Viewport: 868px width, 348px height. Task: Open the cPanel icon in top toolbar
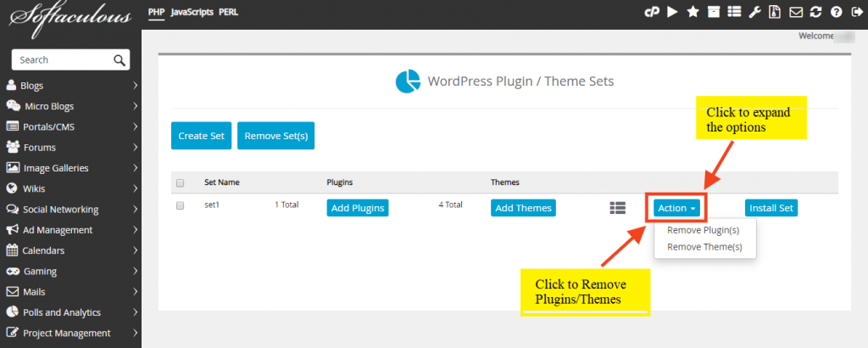652,12
